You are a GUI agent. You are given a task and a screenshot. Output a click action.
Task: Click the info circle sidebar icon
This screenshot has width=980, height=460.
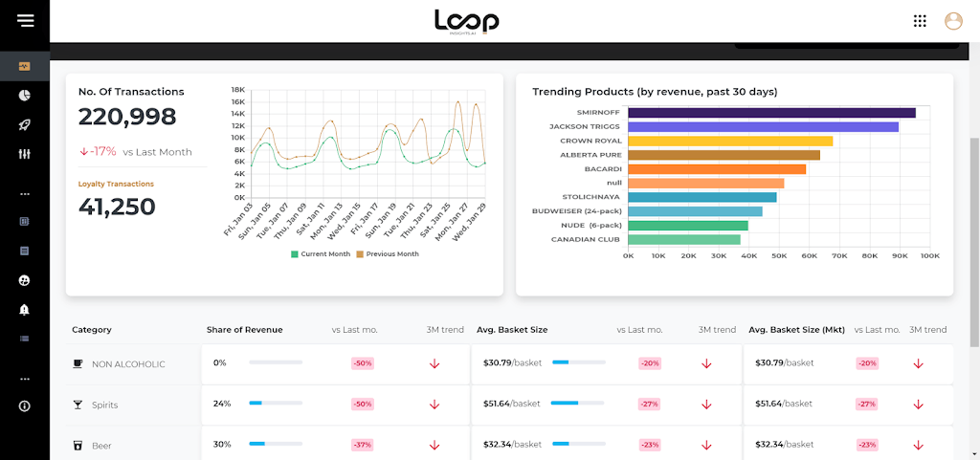pyautogui.click(x=24, y=406)
